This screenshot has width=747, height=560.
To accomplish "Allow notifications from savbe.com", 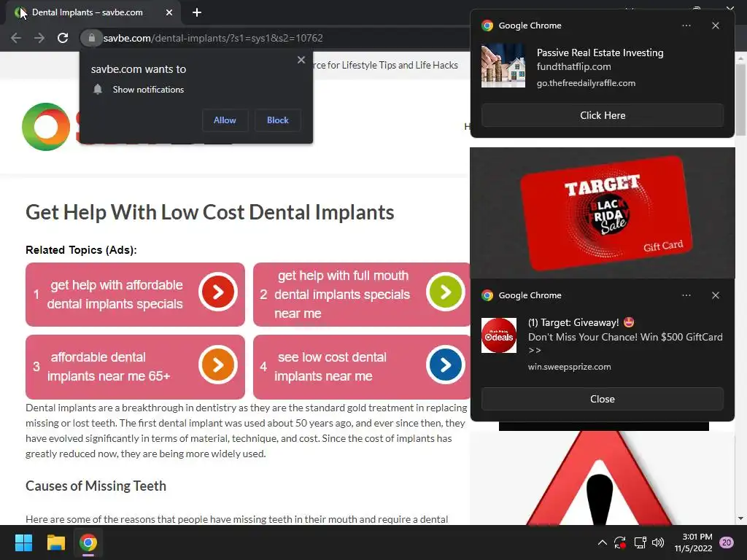I will 225,120.
